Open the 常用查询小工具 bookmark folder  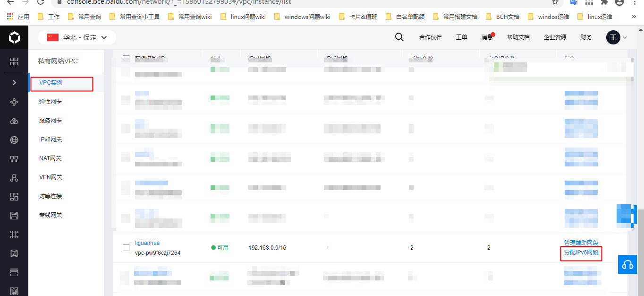(x=135, y=17)
